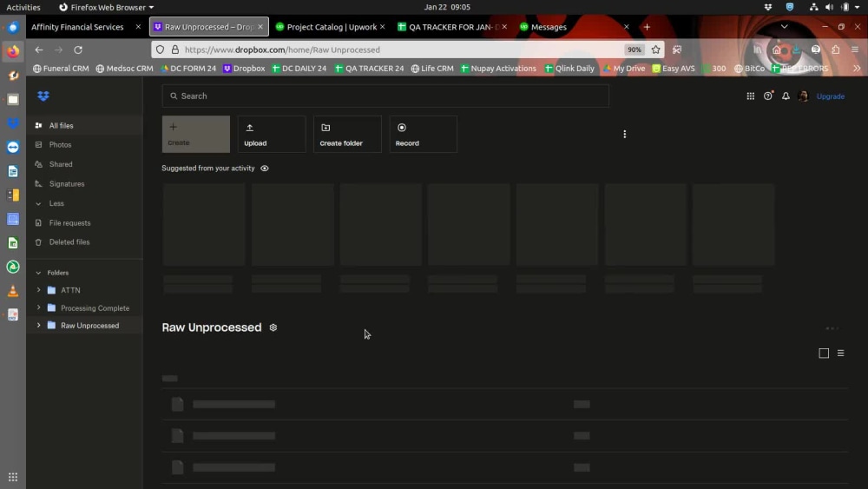Hide suggested activity with eye icon
The image size is (868, 489).
click(265, 169)
